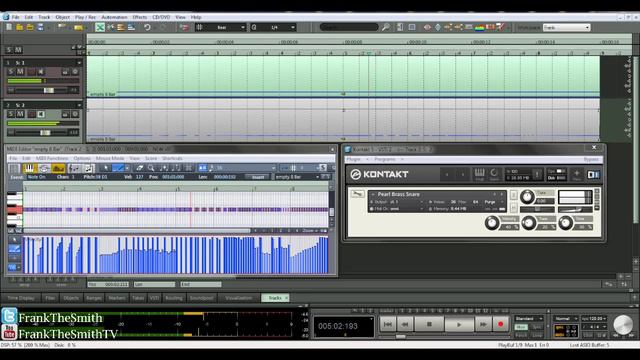
Task: Expand track 1 menu arrow
Action: tap(79, 63)
